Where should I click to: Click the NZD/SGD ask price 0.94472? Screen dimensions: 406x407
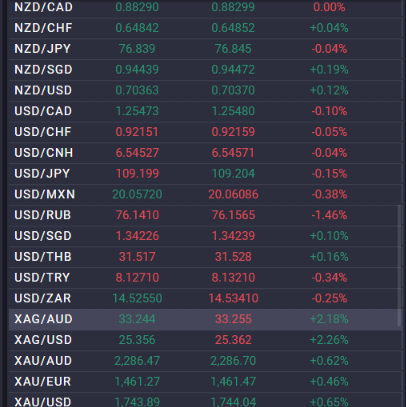(233, 69)
